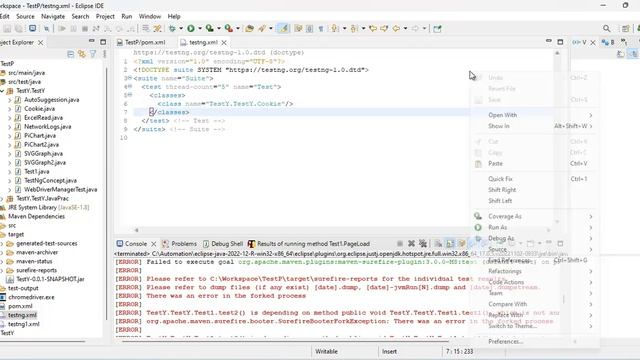640x360 pixels.
Task: Open Open Task toolbar icon
Action: point(249,29)
